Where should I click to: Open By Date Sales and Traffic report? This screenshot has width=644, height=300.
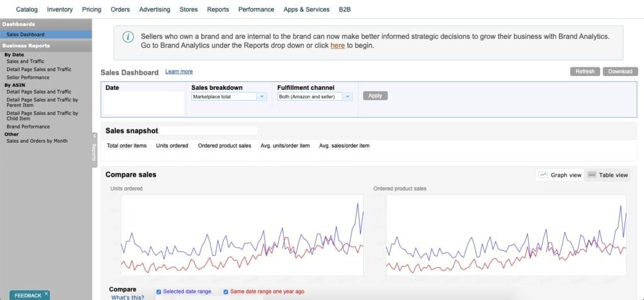pos(25,61)
